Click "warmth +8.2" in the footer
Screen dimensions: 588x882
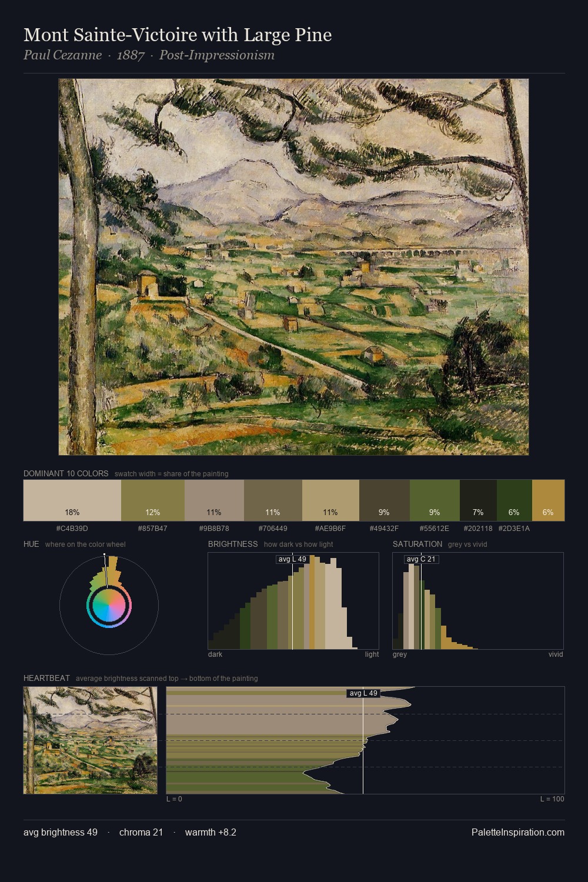(x=211, y=832)
